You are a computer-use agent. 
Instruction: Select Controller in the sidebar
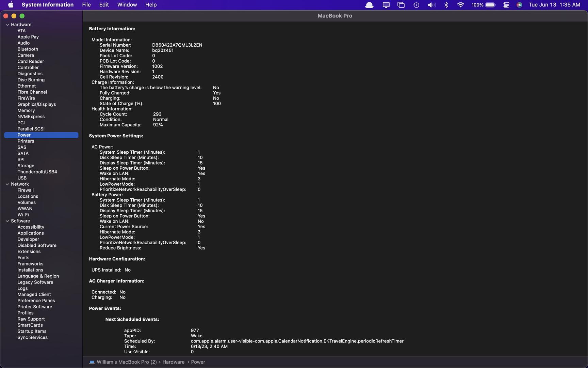coord(28,67)
